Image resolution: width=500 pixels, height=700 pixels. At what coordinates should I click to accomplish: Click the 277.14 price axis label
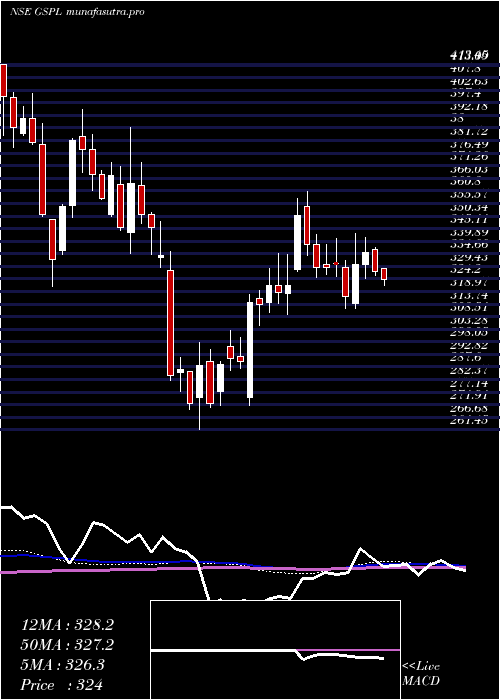click(469, 383)
